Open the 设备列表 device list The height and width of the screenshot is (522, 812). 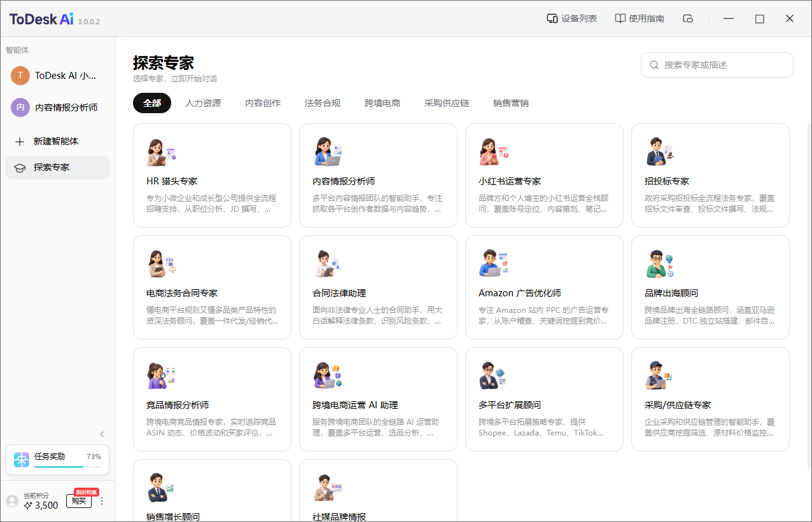571,18
